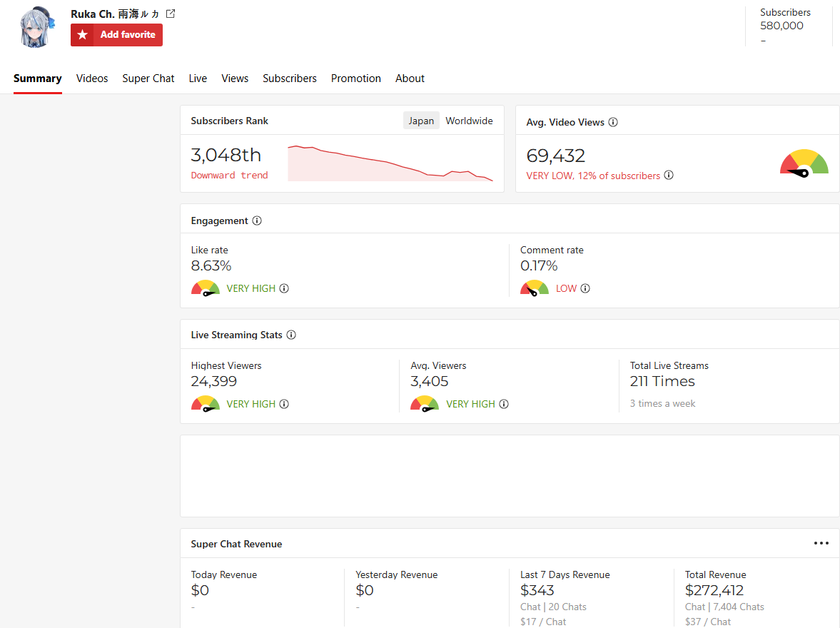This screenshot has width=840, height=628.
Task: Click the Downward trend label
Action: point(229,176)
